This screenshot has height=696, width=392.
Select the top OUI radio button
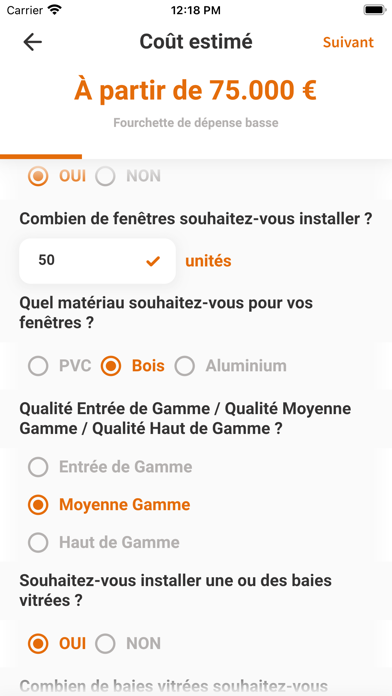(x=56, y=177)
